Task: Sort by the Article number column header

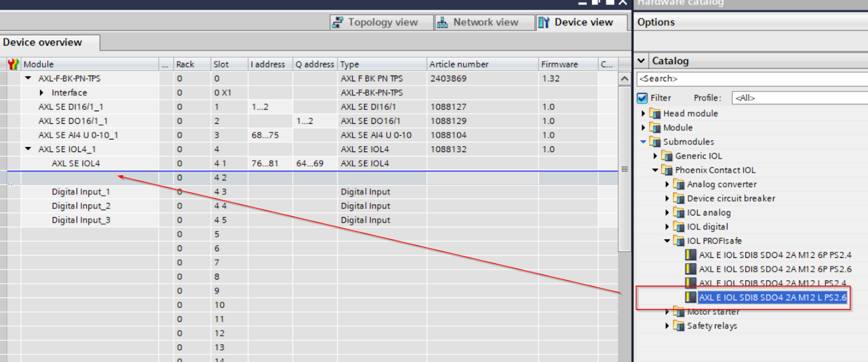Action: (x=482, y=64)
